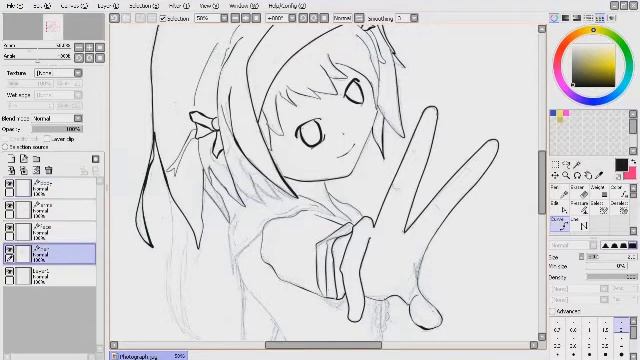Viewport: 640px width, 360px height.
Task: Click the Photograph.jpg document tab
Action: tap(149, 356)
